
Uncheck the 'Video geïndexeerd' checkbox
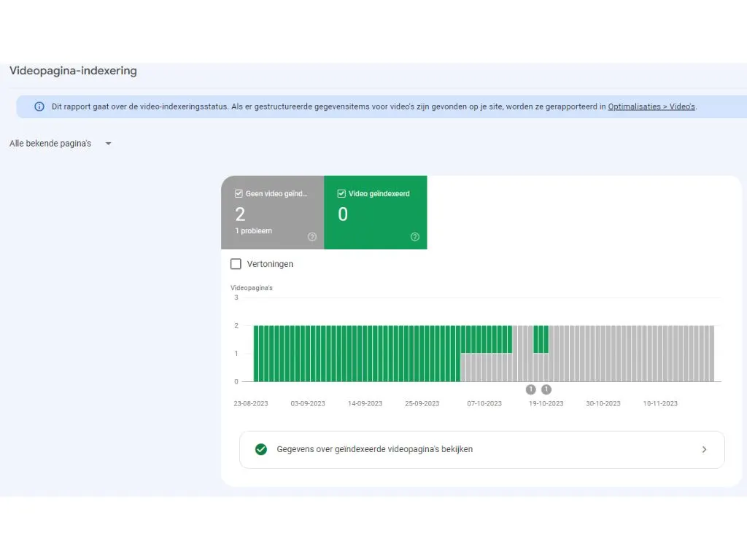[341, 194]
